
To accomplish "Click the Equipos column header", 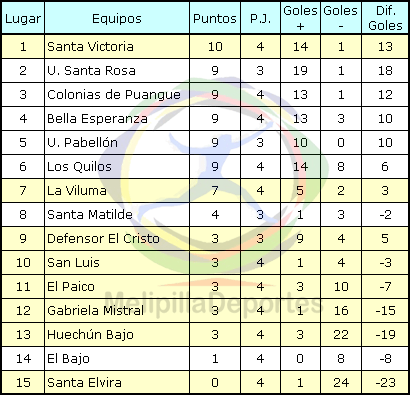I will point(117,18).
